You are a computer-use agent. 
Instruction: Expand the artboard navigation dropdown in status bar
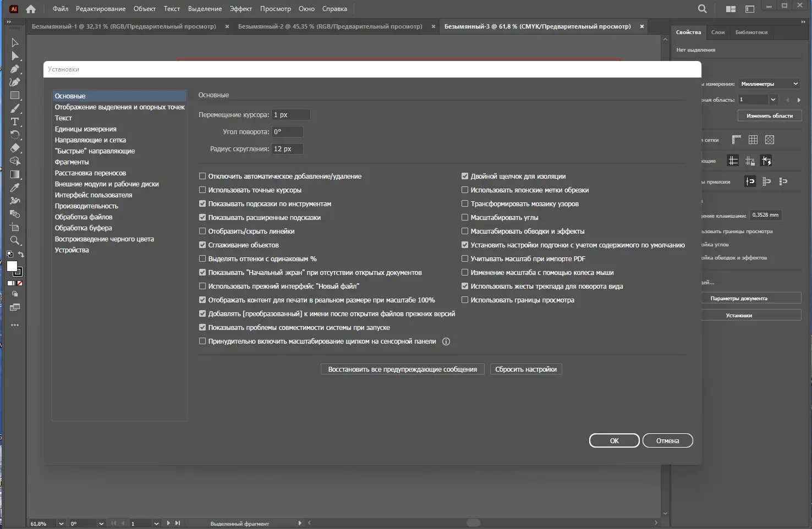[x=156, y=524]
